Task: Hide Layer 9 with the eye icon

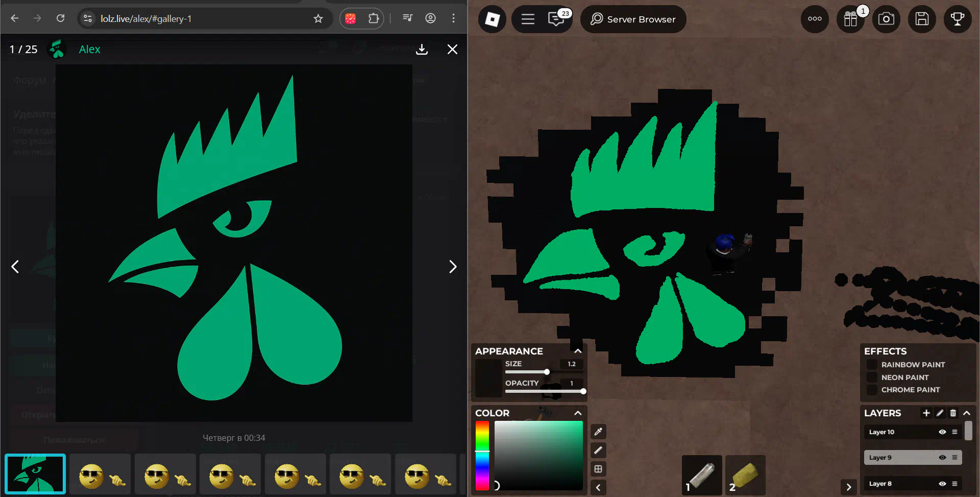Action: pyautogui.click(x=942, y=457)
